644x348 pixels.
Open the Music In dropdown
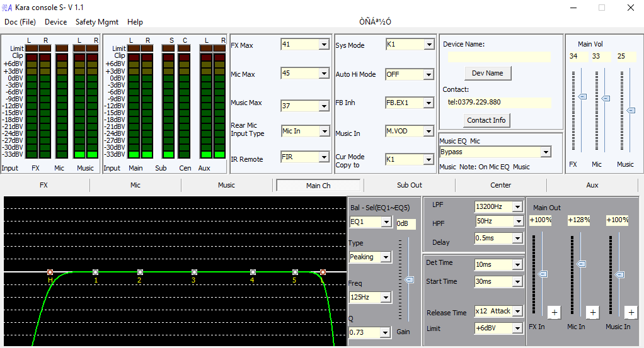428,132
